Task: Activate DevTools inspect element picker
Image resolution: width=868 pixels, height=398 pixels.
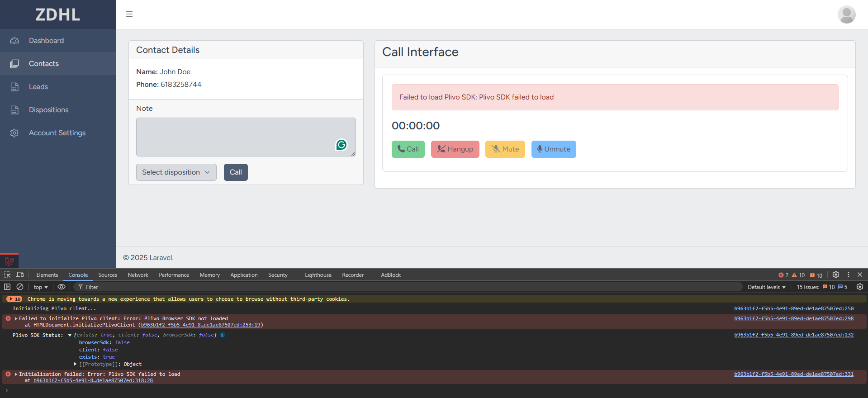Action: pyautogui.click(x=7, y=275)
